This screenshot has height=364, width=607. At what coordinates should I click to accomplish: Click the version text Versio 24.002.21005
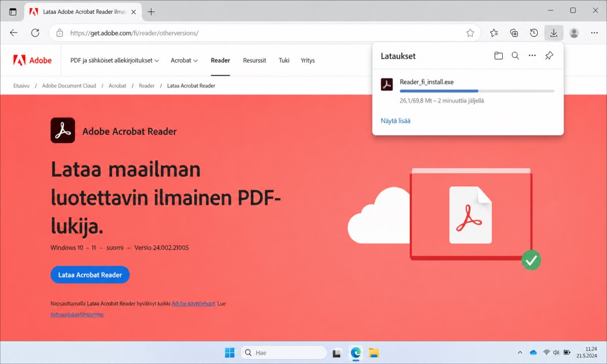click(162, 248)
